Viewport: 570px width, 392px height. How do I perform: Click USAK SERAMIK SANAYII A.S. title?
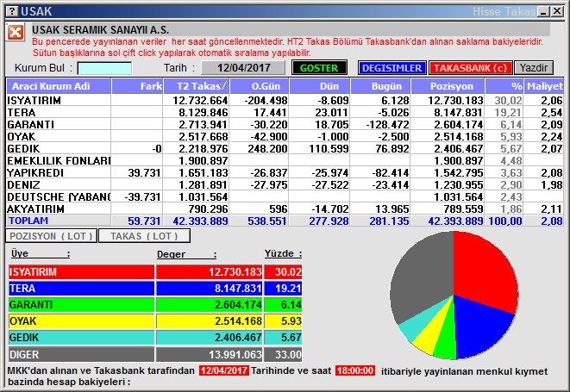pos(100,29)
